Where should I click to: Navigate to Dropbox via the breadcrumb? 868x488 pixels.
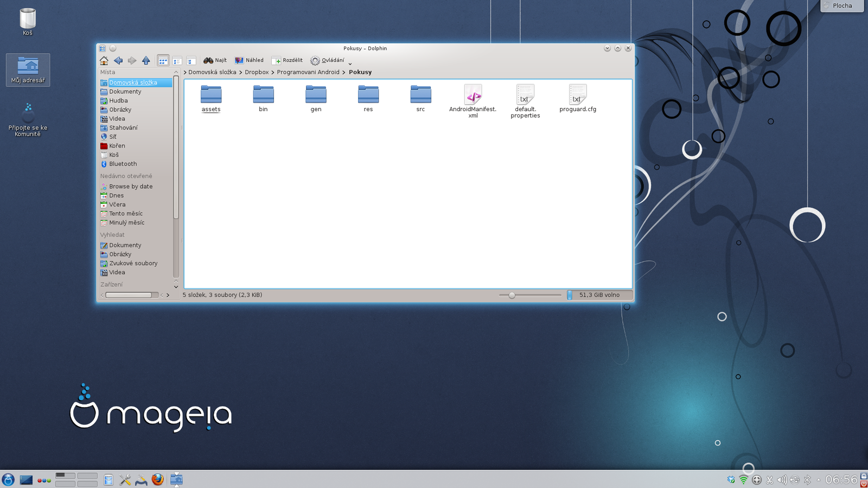coord(256,72)
